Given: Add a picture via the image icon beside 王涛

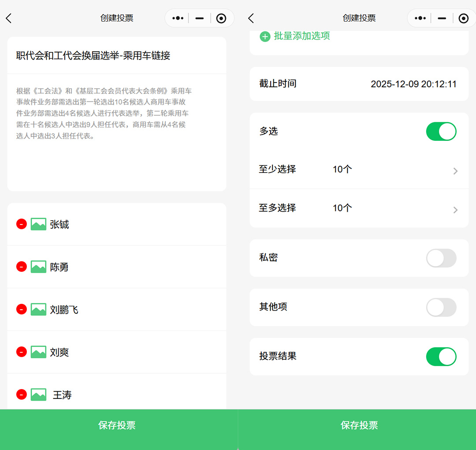Looking at the screenshot, I should (38, 394).
